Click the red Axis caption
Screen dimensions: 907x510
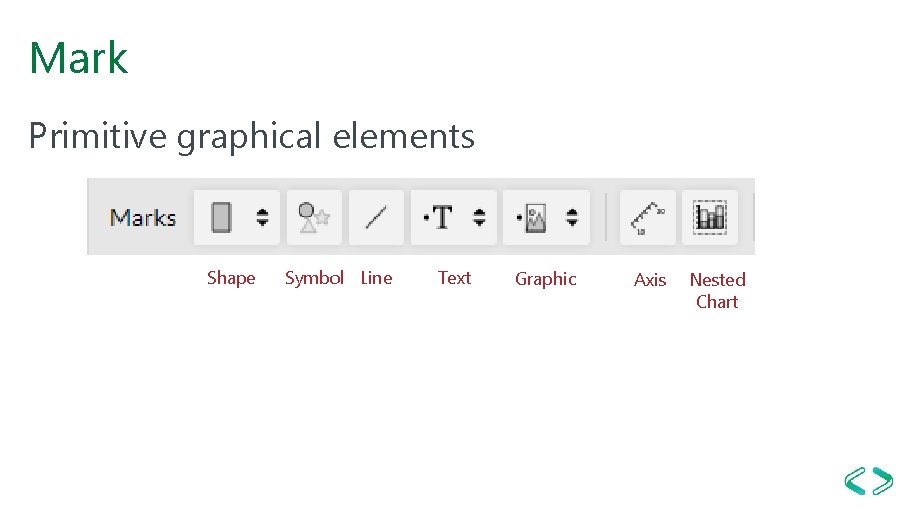tap(650, 280)
